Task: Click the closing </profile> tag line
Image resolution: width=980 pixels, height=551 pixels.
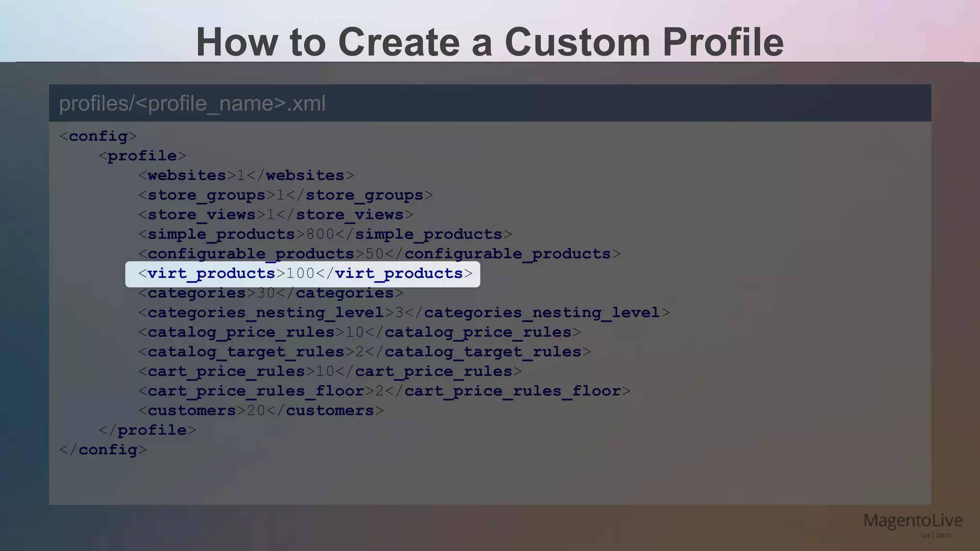Action: (147, 430)
